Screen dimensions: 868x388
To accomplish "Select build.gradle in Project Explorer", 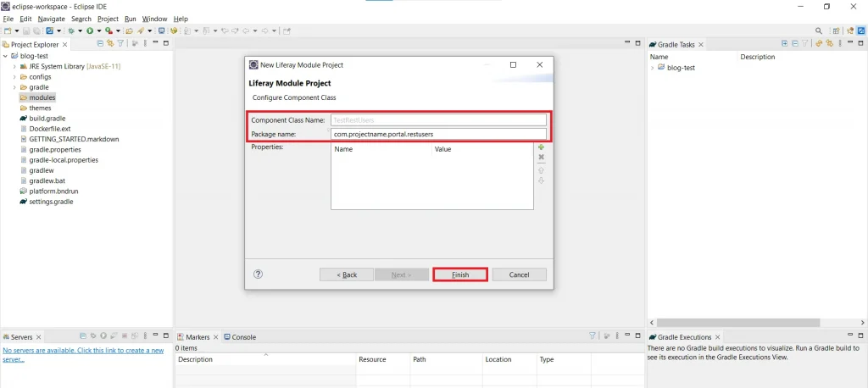I will (47, 119).
